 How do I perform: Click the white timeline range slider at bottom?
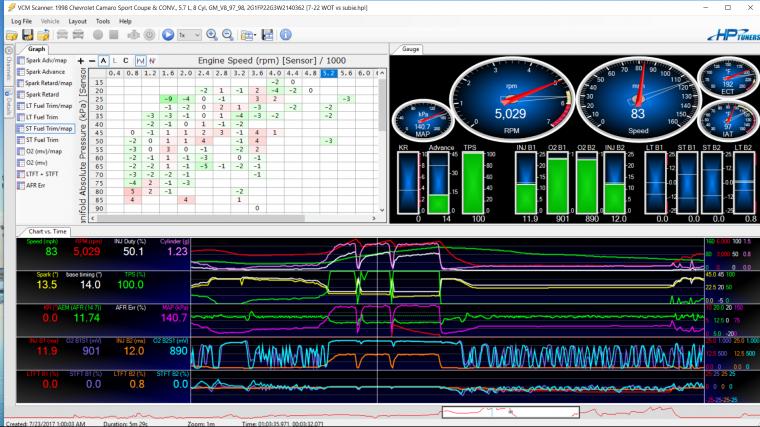[510, 411]
